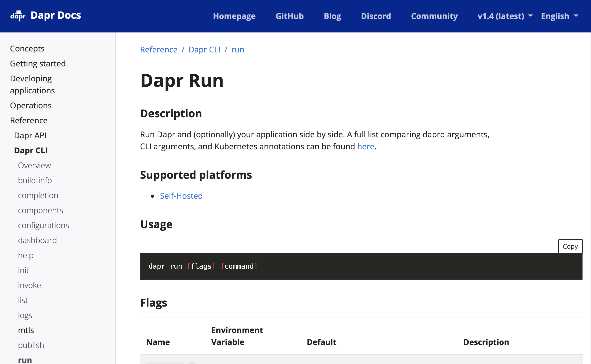Open the 'here' arguments comparison link
The image size is (591, 364).
pos(366,147)
